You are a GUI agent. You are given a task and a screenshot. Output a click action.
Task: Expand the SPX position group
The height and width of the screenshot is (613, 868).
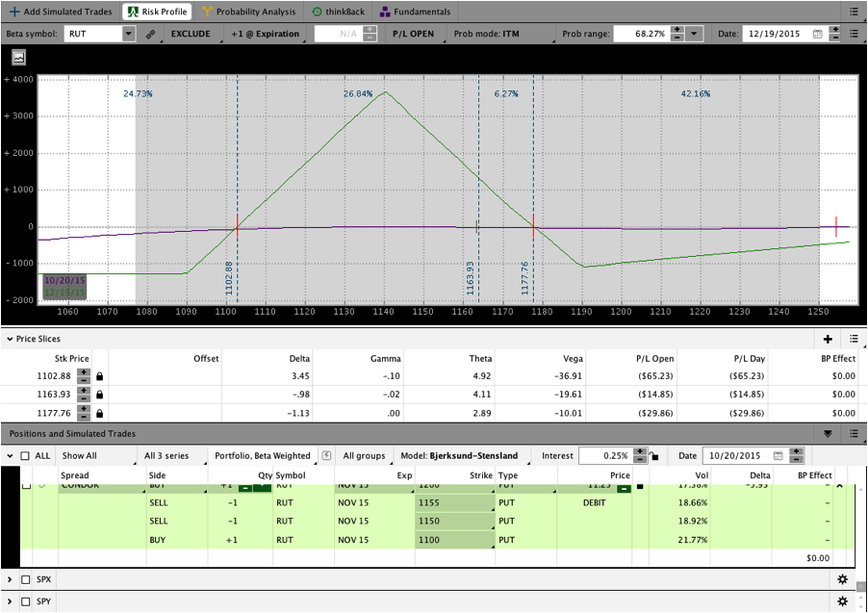coord(10,579)
